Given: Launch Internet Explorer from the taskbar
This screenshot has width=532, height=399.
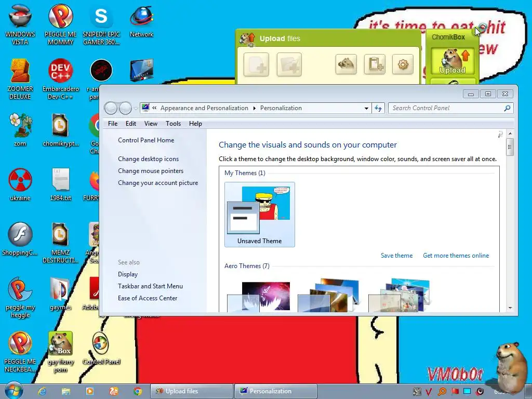Looking at the screenshot, I should [42, 391].
